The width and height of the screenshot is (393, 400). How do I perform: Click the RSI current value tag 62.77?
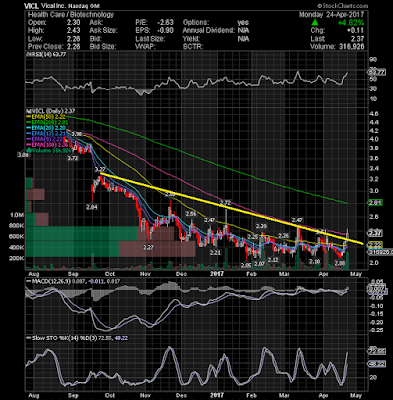pyautogui.click(x=377, y=72)
